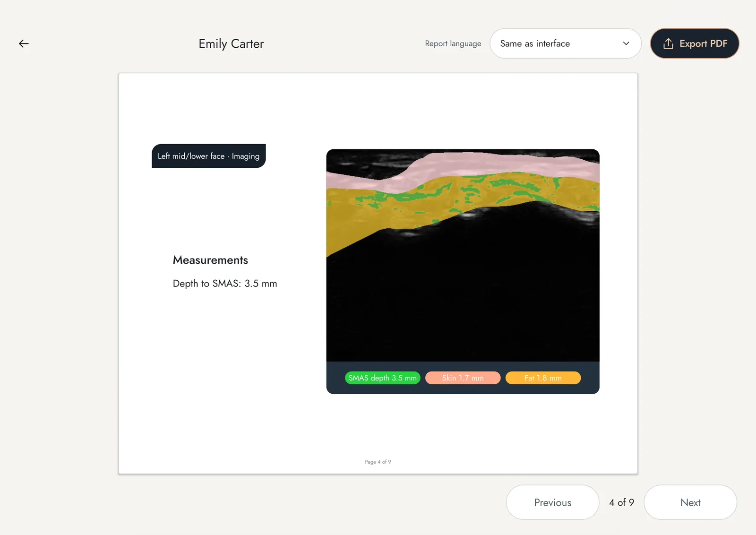
Task: Select the SMAS depth 3.5 mm tag
Action: (383, 378)
